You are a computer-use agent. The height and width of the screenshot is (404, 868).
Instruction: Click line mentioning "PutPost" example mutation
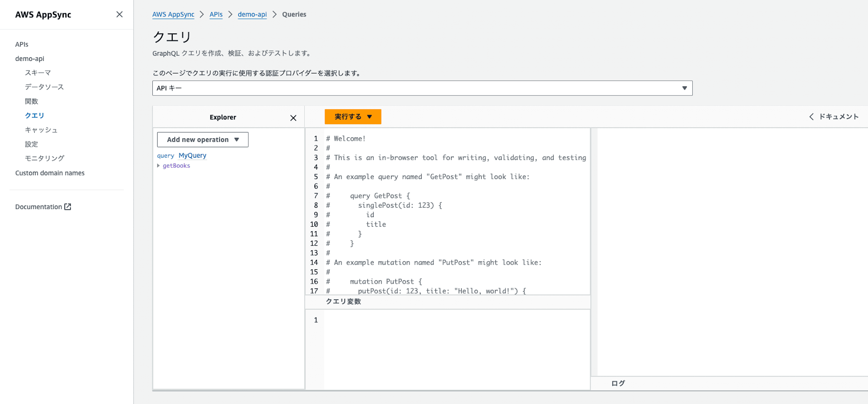click(x=434, y=262)
